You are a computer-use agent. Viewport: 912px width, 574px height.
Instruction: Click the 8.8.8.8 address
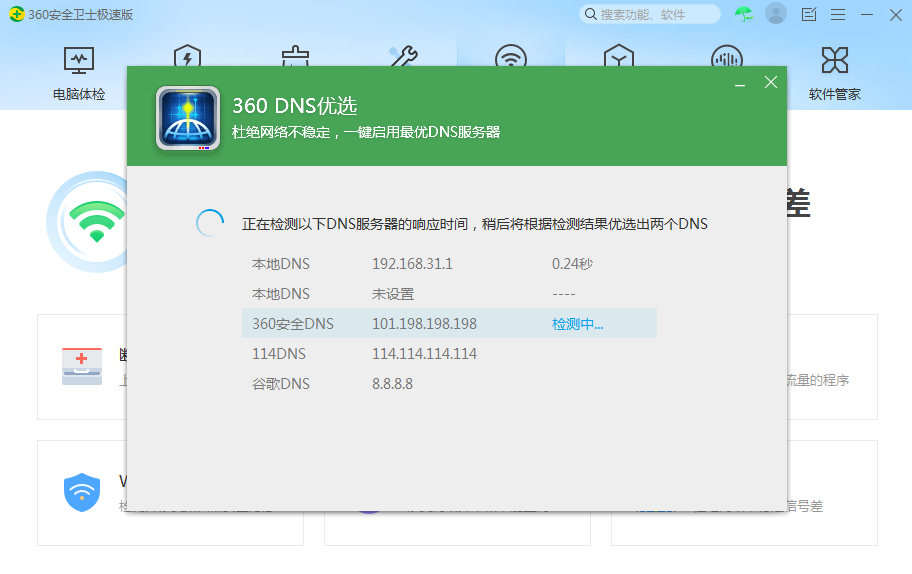click(393, 384)
